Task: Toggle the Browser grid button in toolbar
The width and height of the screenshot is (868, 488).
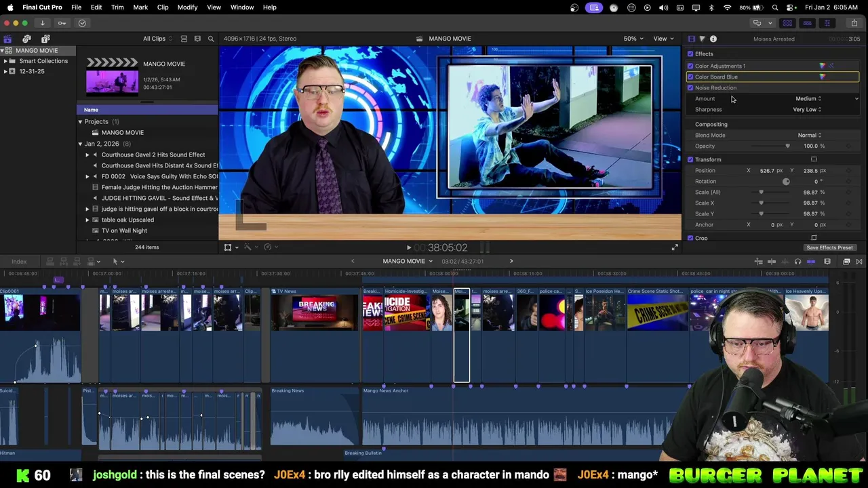Action: click(787, 23)
